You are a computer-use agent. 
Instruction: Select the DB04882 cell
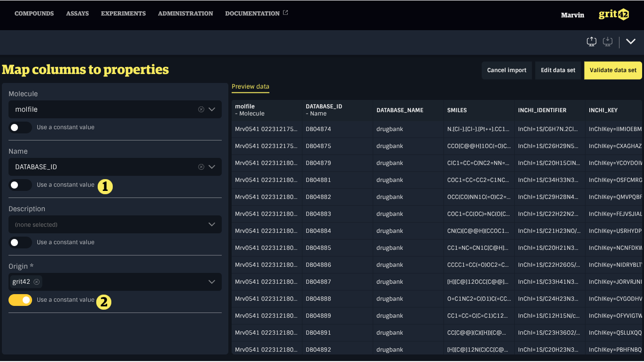click(337, 197)
